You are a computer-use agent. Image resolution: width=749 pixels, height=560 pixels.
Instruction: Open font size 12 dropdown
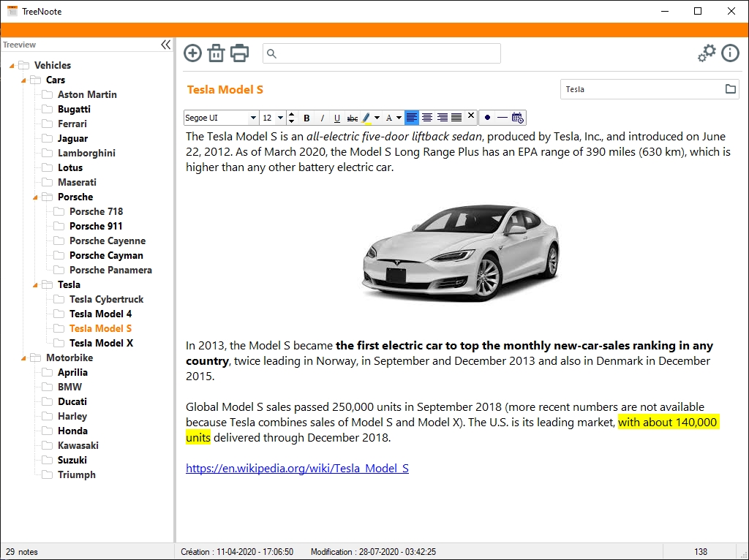(280, 118)
